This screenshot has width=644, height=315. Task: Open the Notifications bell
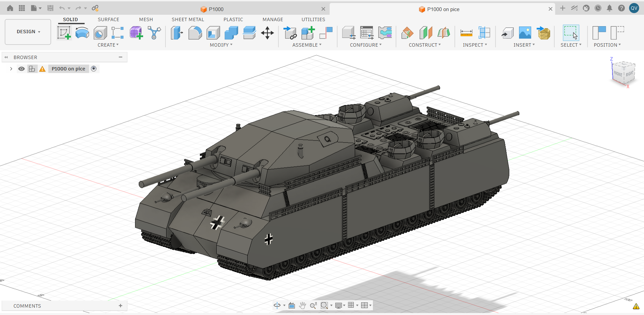[609, 8]
